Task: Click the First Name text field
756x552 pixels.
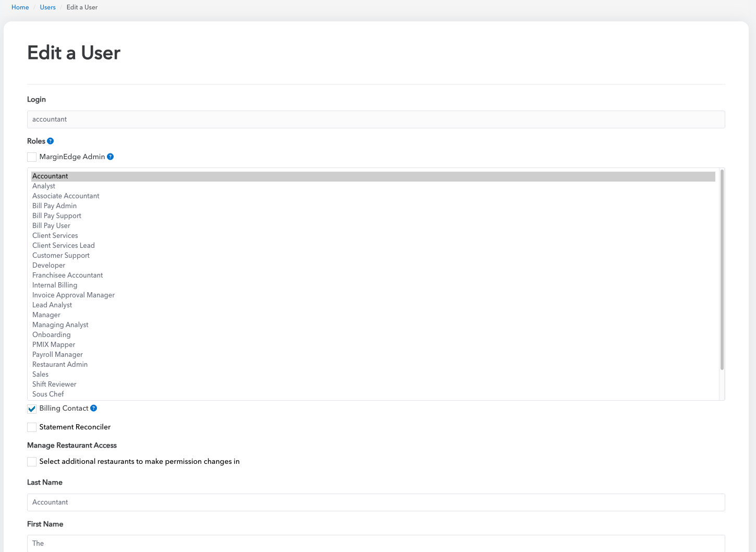Action: (375, 543)
